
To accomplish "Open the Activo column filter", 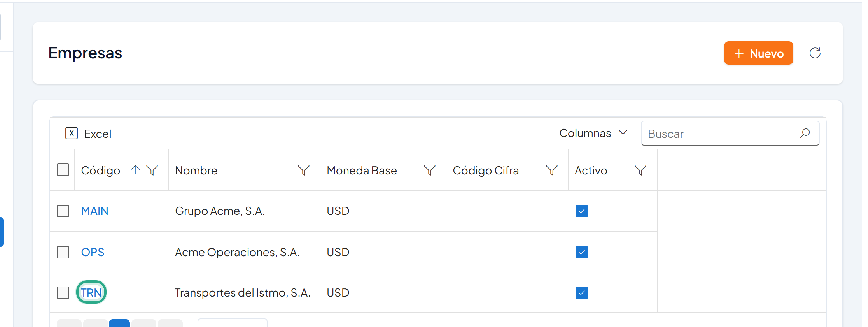I will (640, 170).
